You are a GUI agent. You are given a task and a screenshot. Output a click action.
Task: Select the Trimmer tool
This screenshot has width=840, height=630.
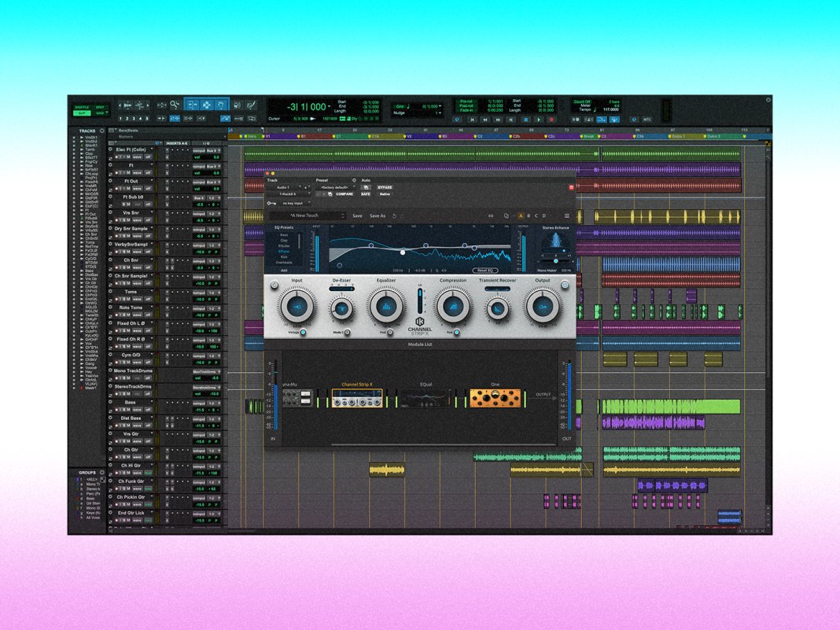click(x=192, y=105)
